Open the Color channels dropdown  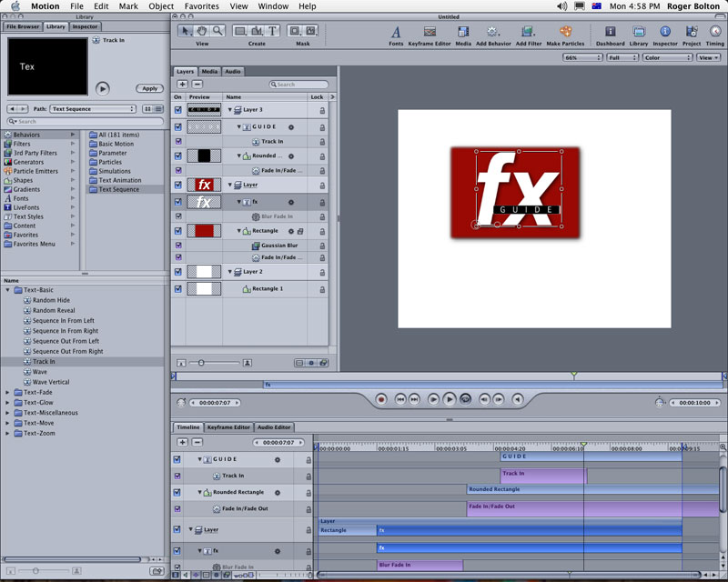[667, 57]
